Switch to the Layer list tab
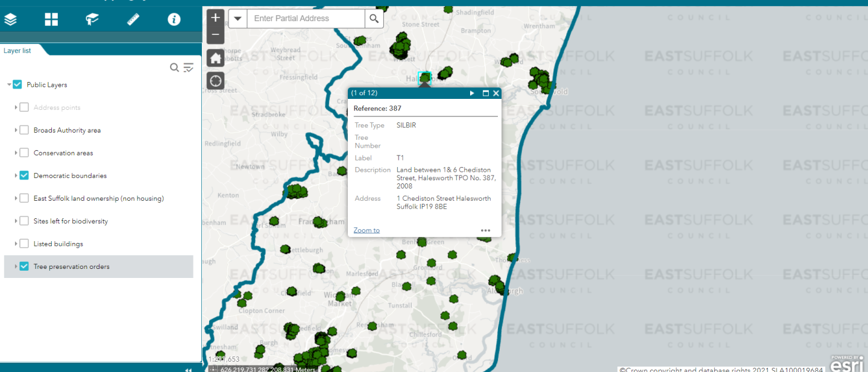868x372 pixels. pos(17,50)
